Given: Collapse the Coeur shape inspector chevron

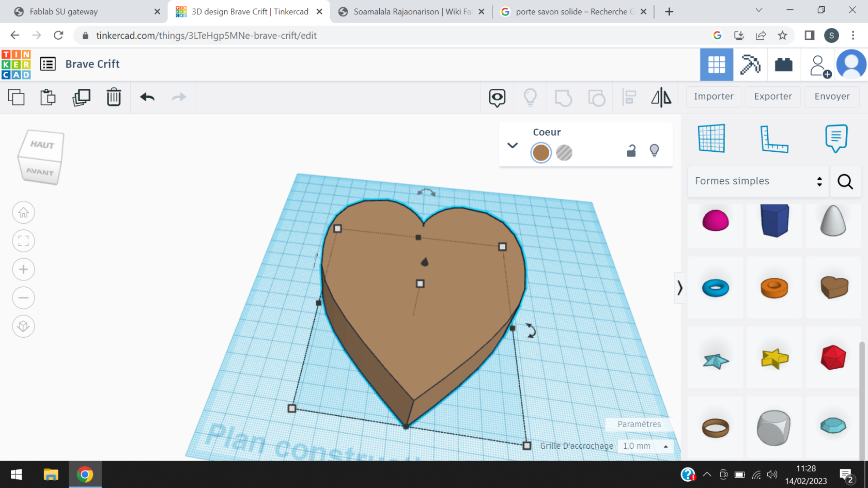Looking at the screenshot, I should (x=512, y=146).
